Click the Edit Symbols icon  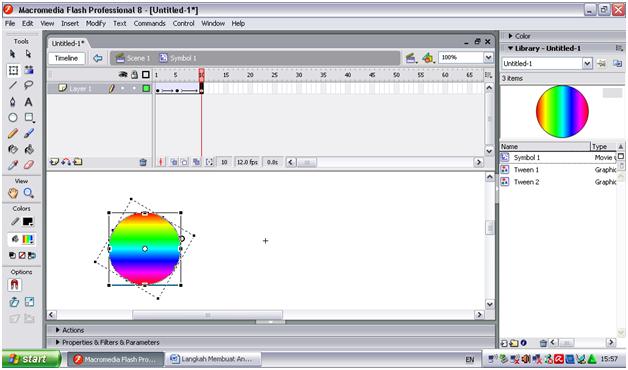coord(428,58)
